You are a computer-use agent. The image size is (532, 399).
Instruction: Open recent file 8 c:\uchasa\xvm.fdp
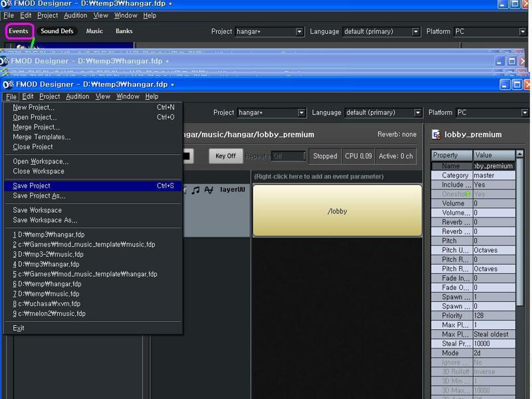click(93, 304)
